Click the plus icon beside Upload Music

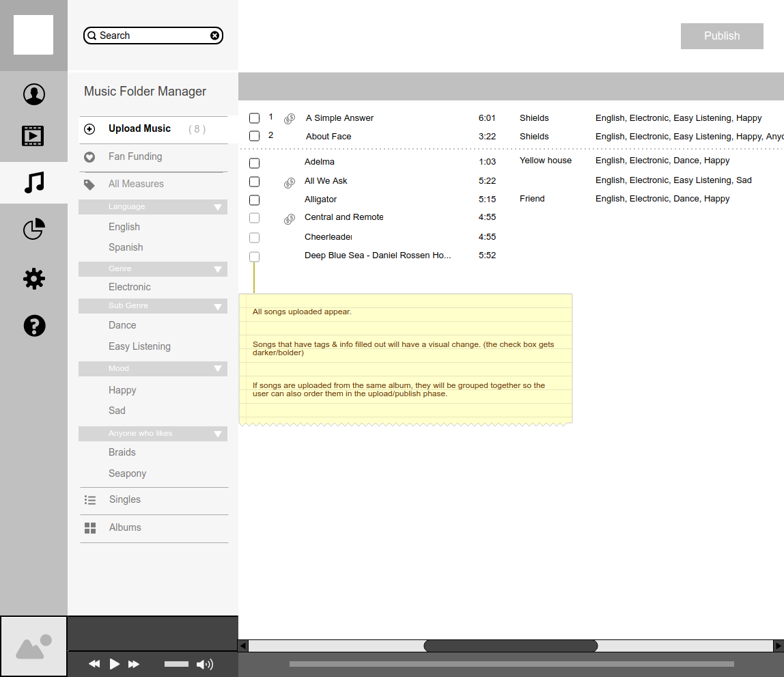point(89,129)
